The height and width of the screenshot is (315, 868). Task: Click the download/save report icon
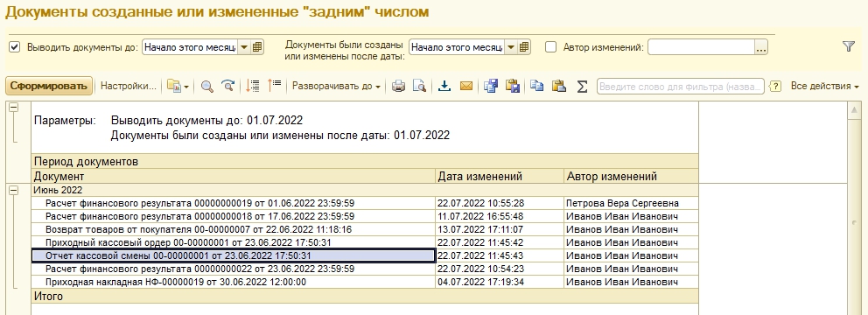(x=444, y=87)
